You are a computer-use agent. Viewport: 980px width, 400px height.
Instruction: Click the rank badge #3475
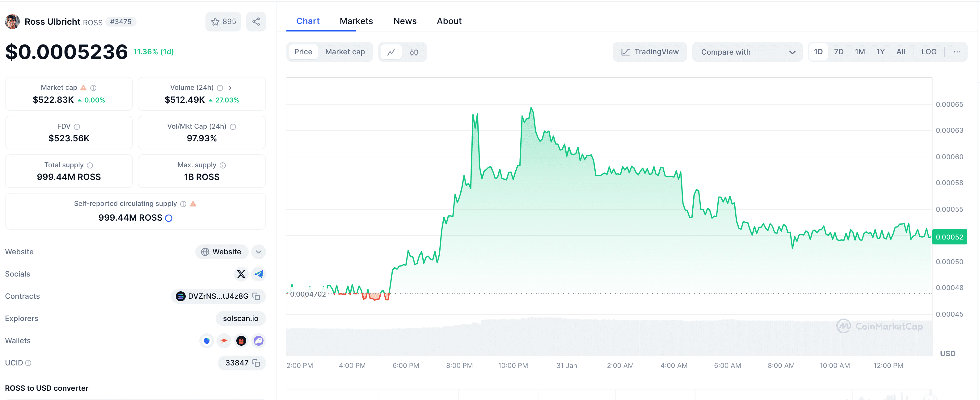120,22
